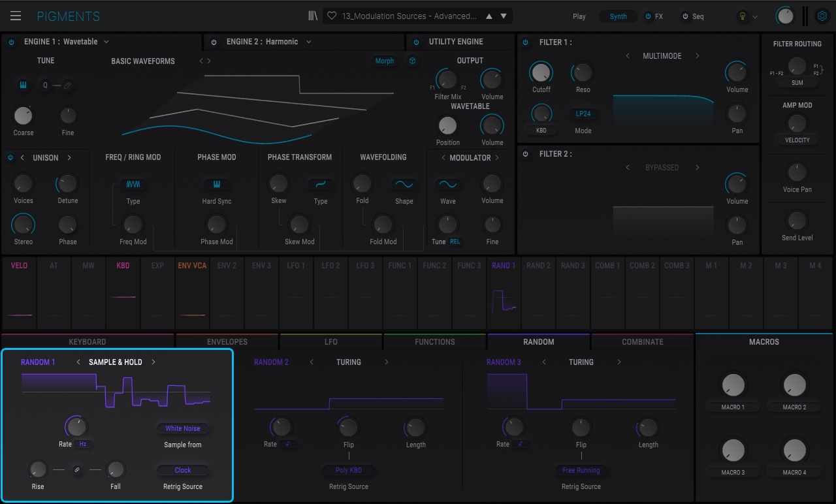Open the LFO modulation tab

[x=331, y=341]
